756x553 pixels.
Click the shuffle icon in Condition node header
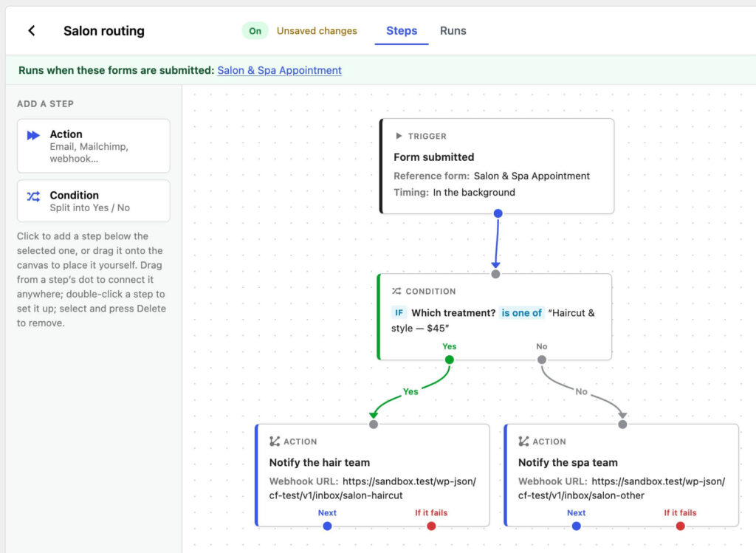click(x=396, y=291)
